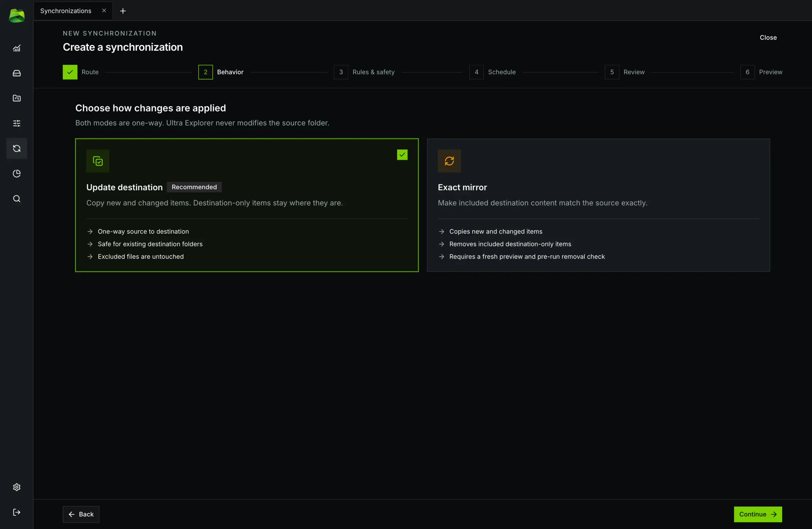Click 'Make included destination content match' text
The height and width of the screenshot is (529, 812).
point(542,203)
